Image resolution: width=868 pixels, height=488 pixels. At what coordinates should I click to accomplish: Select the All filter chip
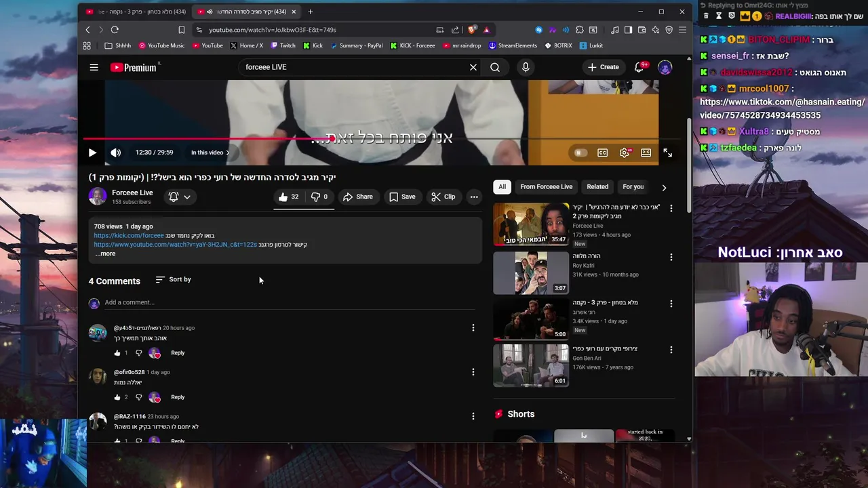[502, 187]
